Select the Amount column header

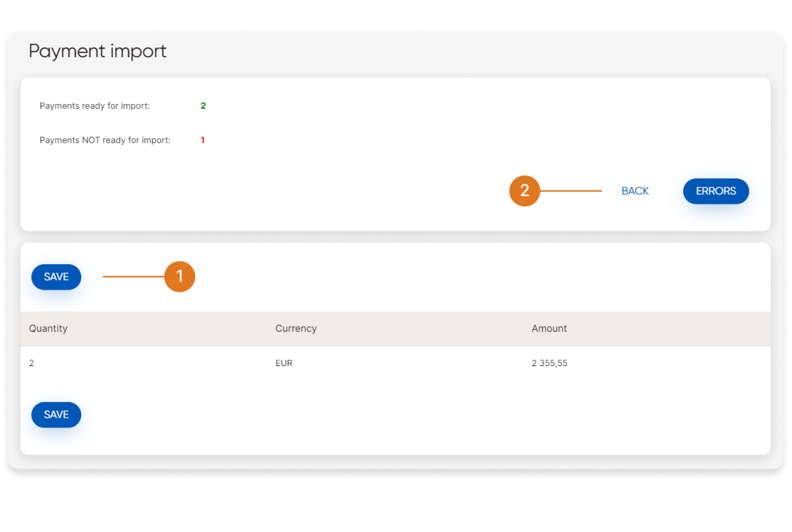tap(549, 328)
